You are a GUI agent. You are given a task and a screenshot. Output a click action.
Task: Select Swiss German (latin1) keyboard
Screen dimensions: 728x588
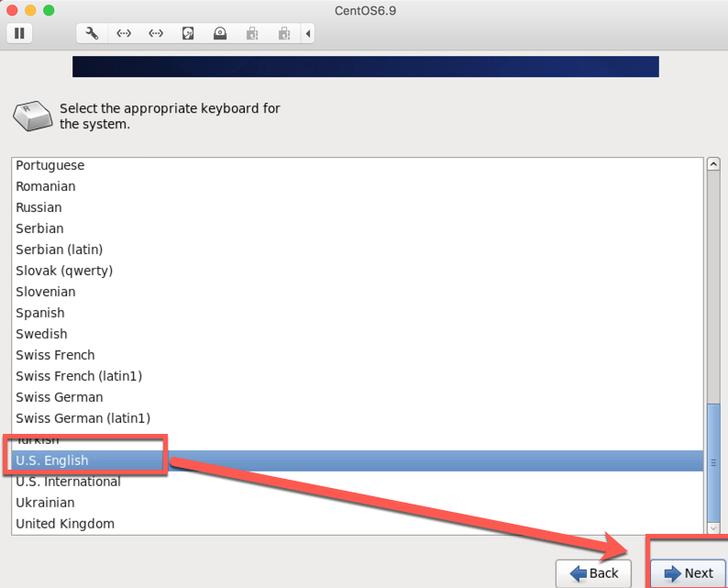pos(83,418)
